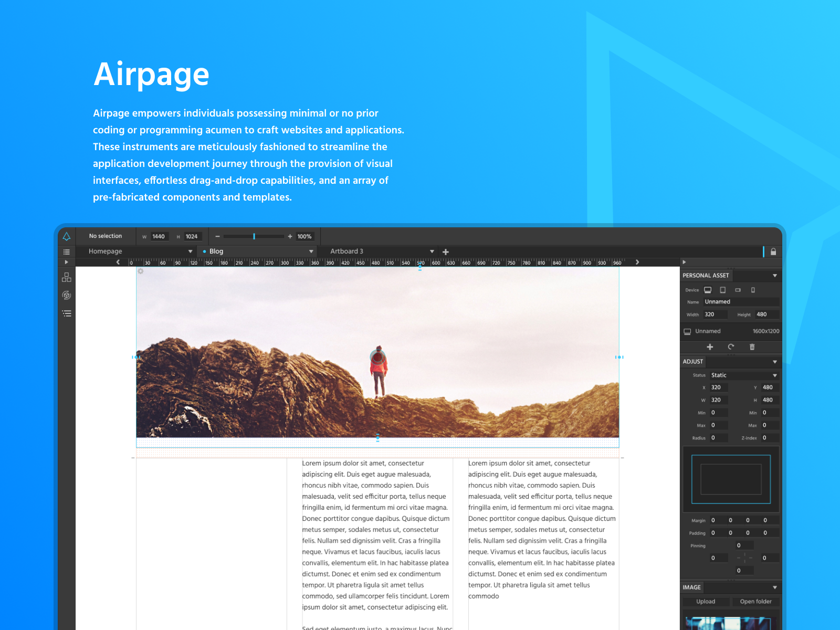
Task: Open the Homepage page dropdown
Action: pos(190,251)
